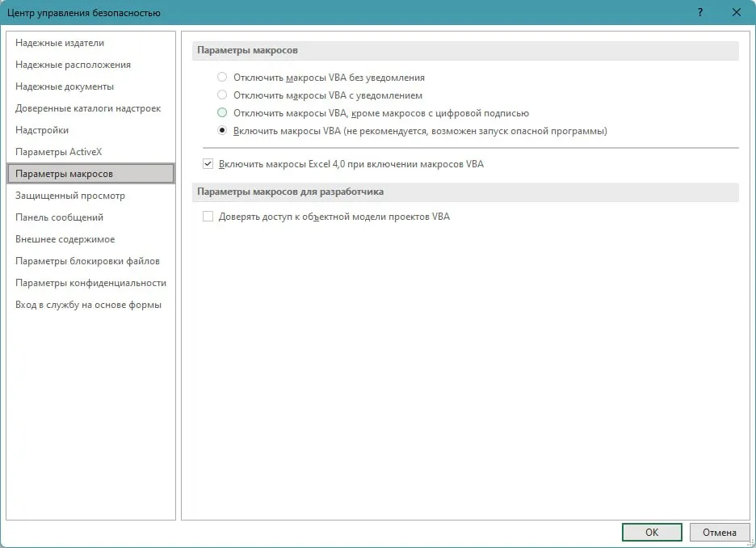
Task: Switch to 'Панель сообщений' page
Action: [60, 217]
